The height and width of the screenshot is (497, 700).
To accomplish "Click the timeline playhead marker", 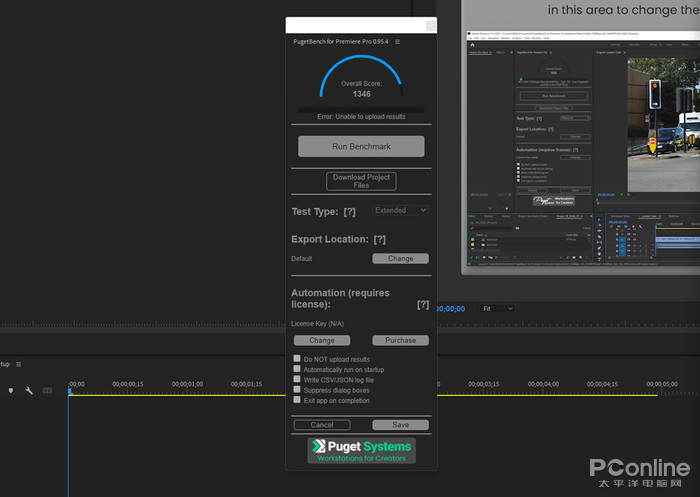I will (70, 391).
